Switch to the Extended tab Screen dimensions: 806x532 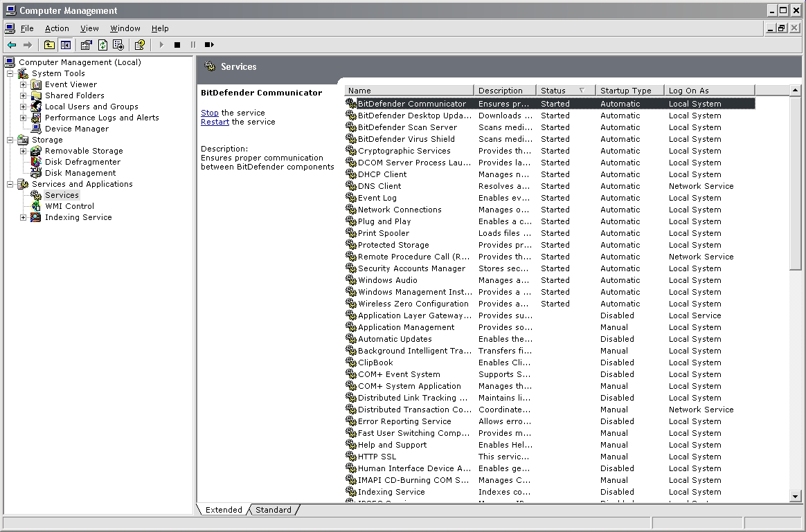224,510
